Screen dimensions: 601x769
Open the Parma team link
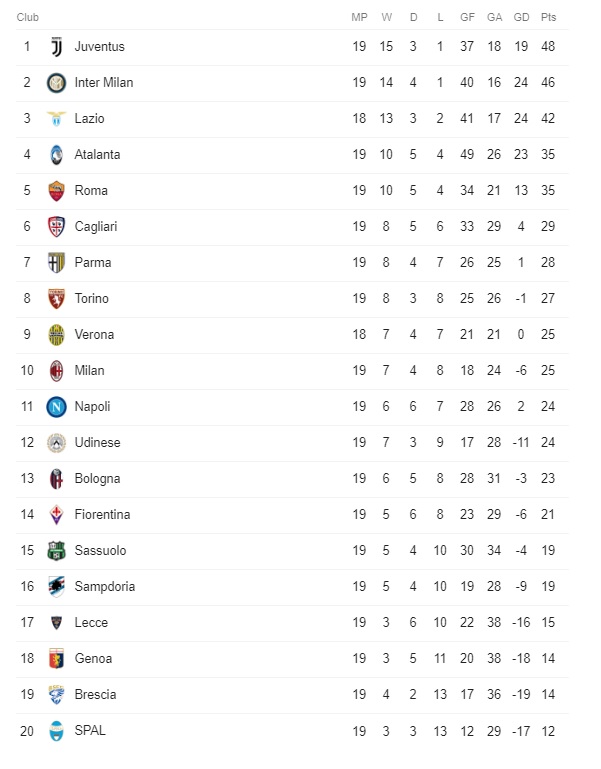[93, 262]
